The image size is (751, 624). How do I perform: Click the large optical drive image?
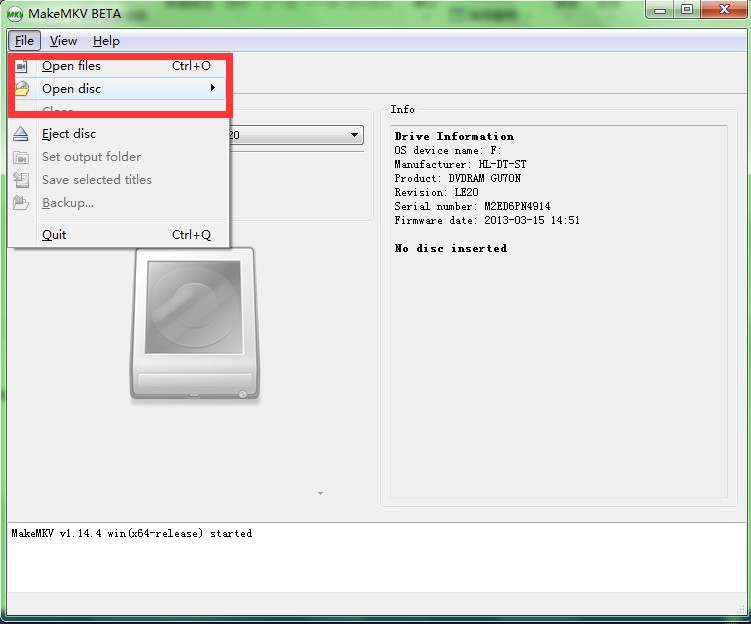click(194, 324)
